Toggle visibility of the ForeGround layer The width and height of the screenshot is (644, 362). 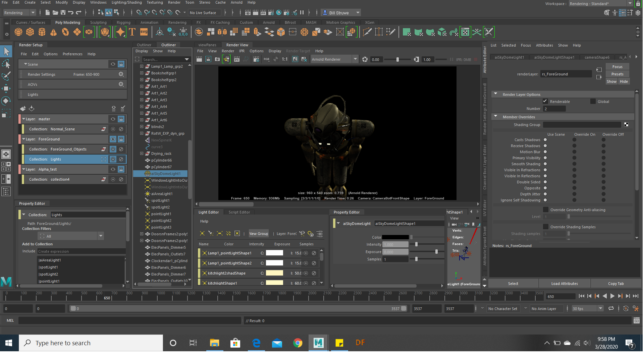pyautogui.click(x=113, y=139)
